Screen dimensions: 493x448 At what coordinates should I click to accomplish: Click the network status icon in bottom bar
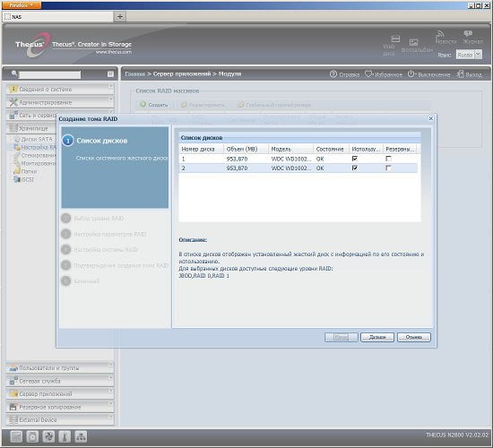(81, 436)
